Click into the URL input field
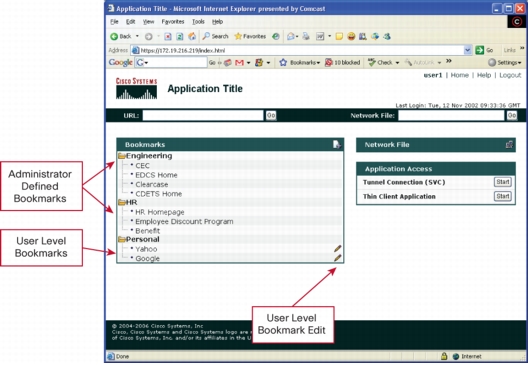The image size is (529, 365). (x=203, y=115)
